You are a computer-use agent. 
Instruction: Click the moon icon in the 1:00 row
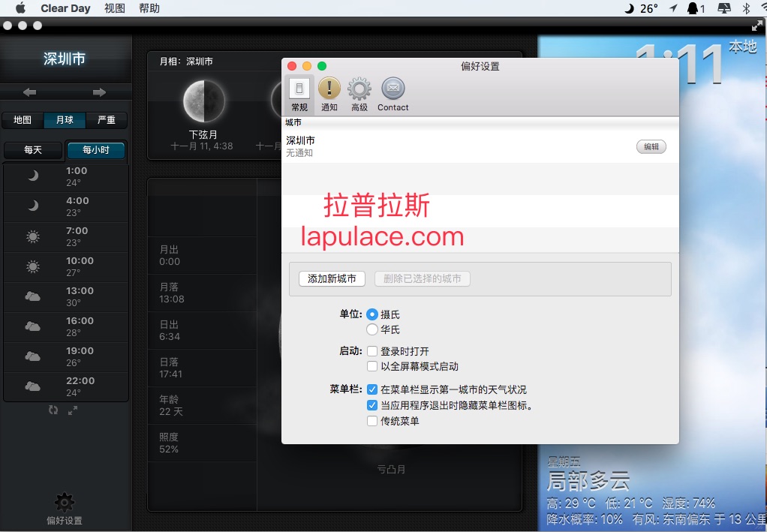pos(33,176)
